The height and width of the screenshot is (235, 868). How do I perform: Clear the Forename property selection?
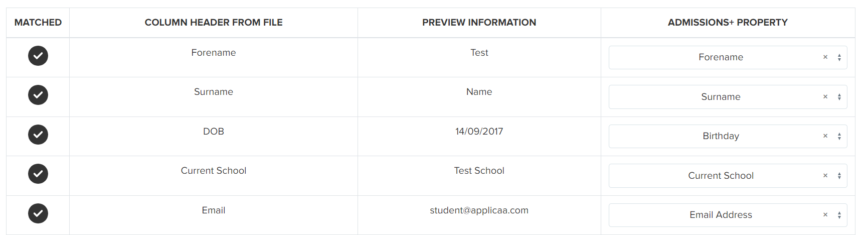[825, 57]
